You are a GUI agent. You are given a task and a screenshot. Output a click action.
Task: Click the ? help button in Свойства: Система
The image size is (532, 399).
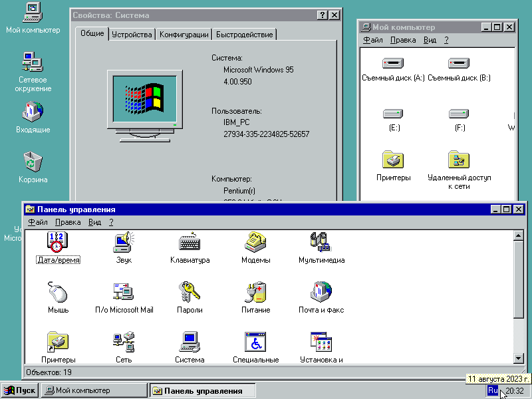tap(323, 15)
